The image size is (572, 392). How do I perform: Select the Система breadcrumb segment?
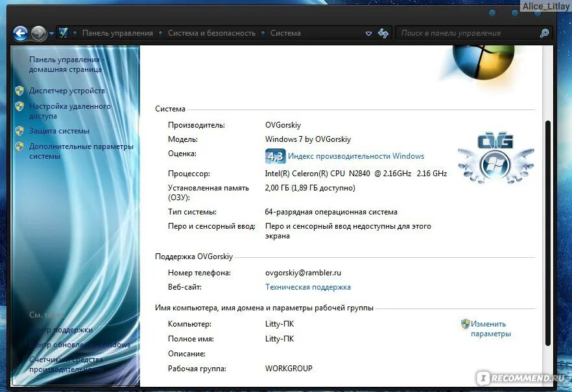tap(285, 33)
